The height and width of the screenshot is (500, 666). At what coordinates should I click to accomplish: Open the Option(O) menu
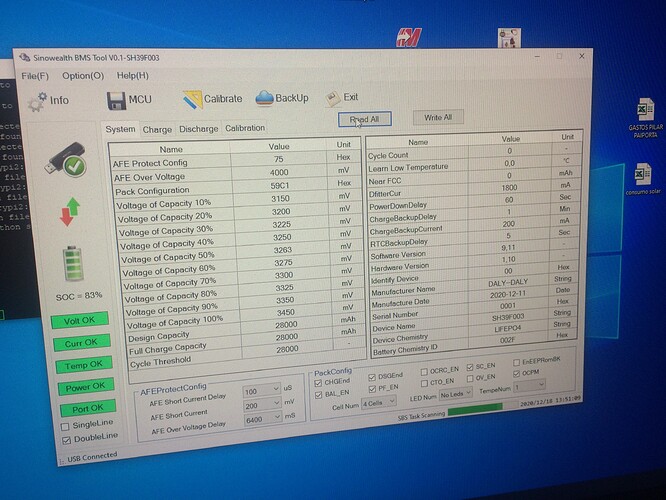pyautogui.click(x=83, y=76)
